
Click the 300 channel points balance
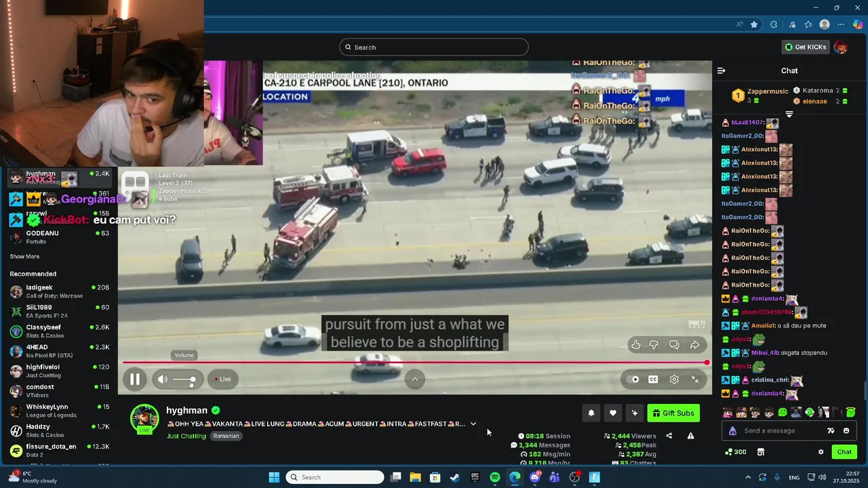pyautogui.click(x=736, y=452)
